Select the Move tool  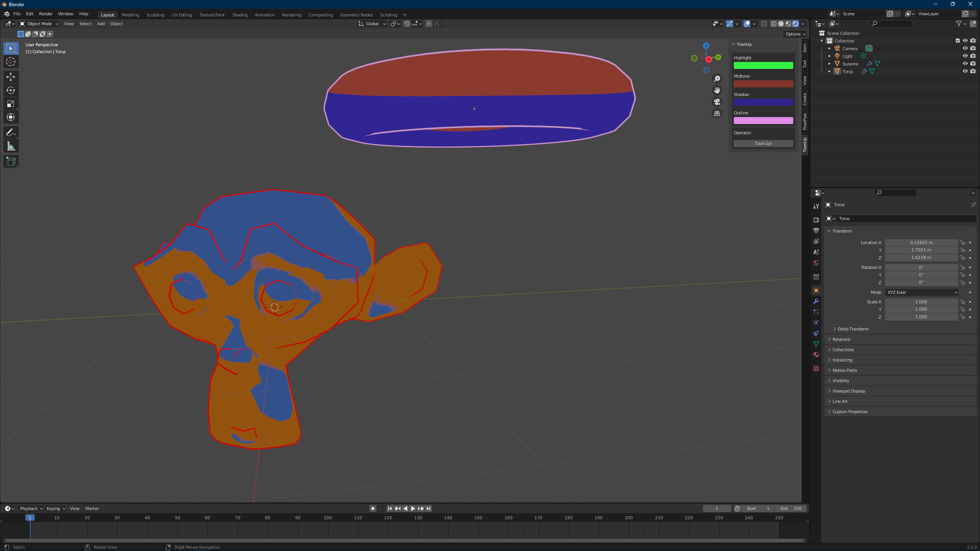click(x=11, y=77)
